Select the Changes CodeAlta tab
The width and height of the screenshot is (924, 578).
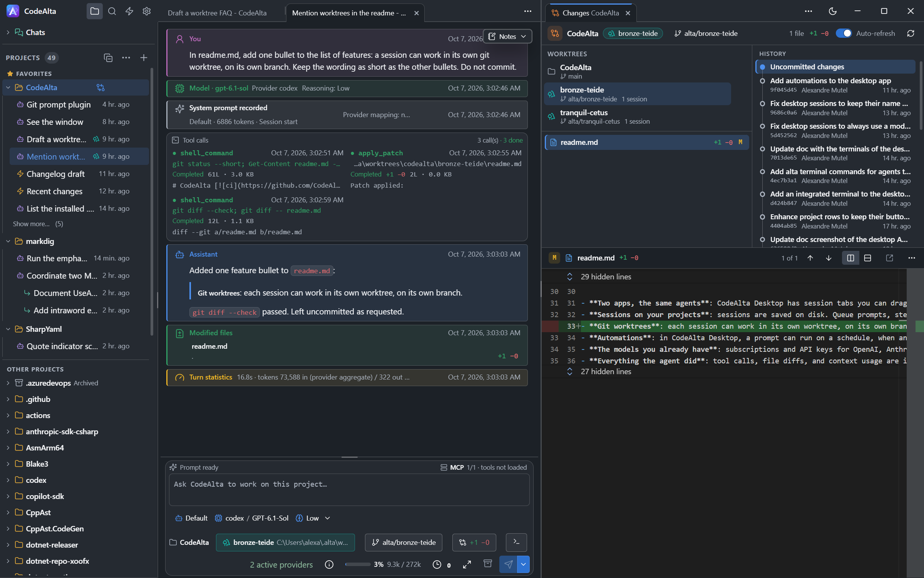pos(591,13)
